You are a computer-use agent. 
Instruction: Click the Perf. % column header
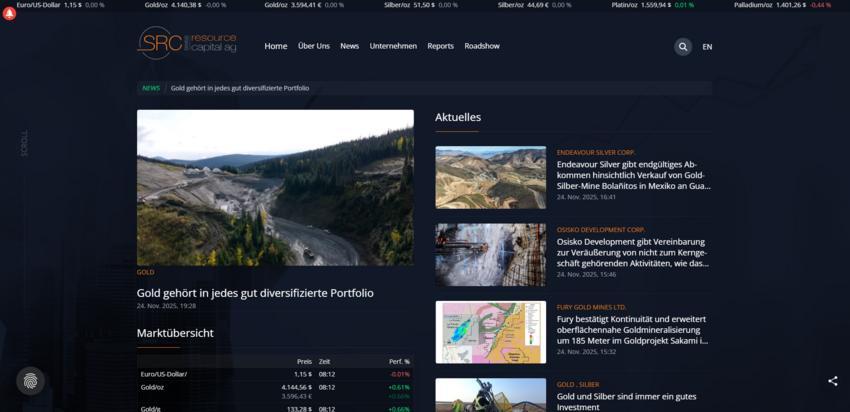(x=400, y=362)
